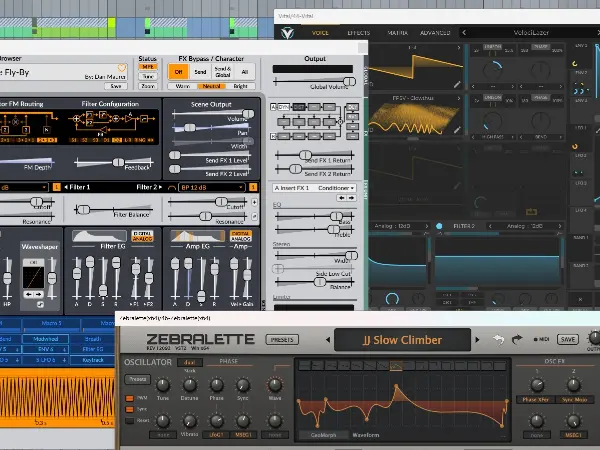Click Filter 2 link arc icon in Surge

click(x=172, y=188)
